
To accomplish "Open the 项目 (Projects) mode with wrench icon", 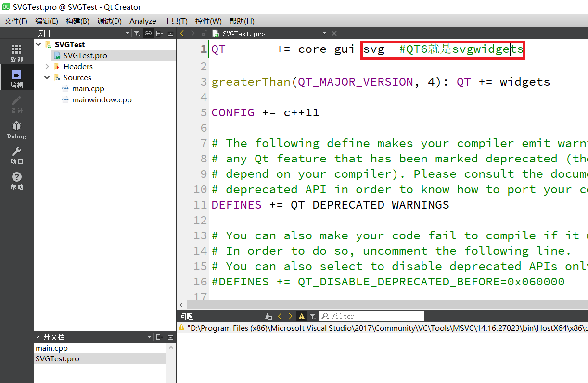I will click(17, 155).
